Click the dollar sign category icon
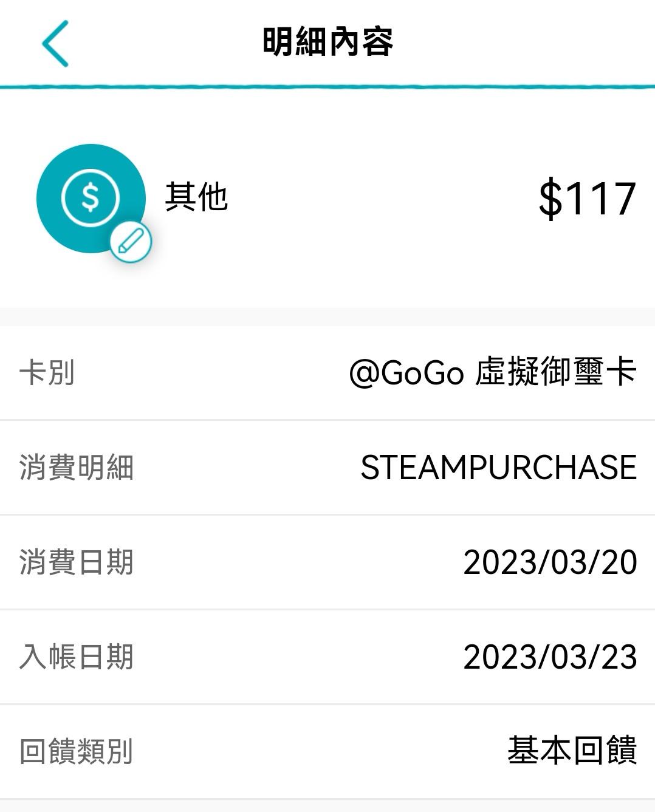This screenshot has width=655, height=812. click(90, 197)
